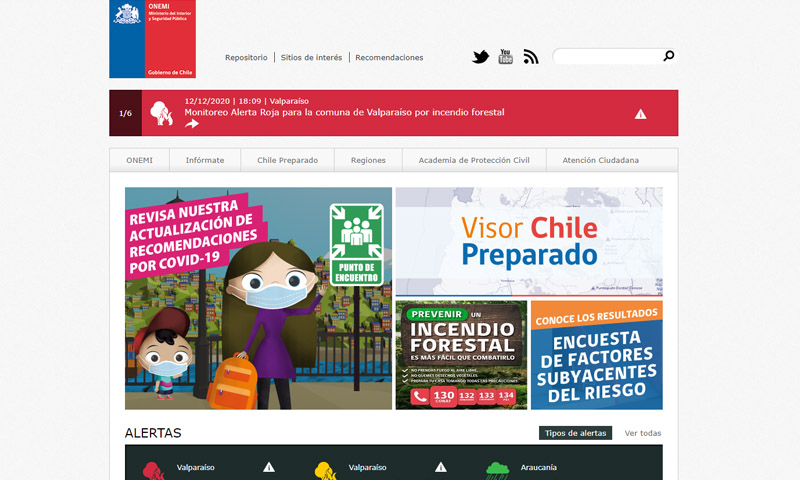
Task: Click the ALERTAS section heading
Action: click(153, 433)
